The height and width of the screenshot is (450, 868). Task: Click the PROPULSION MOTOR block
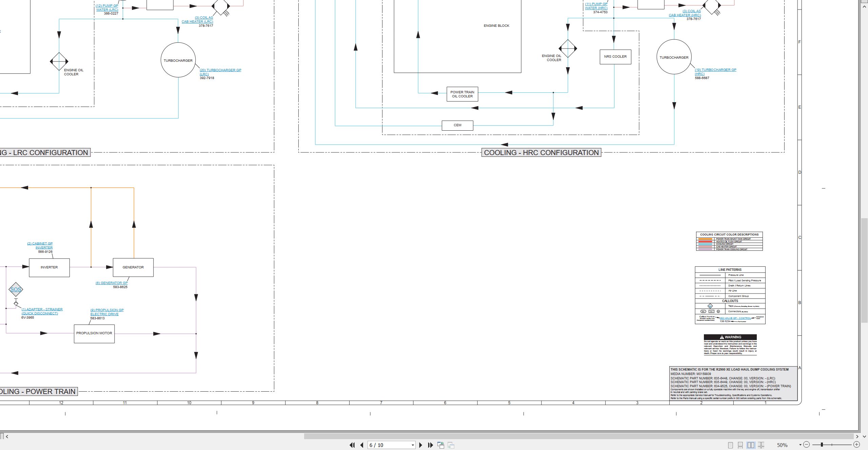point(94,334)
